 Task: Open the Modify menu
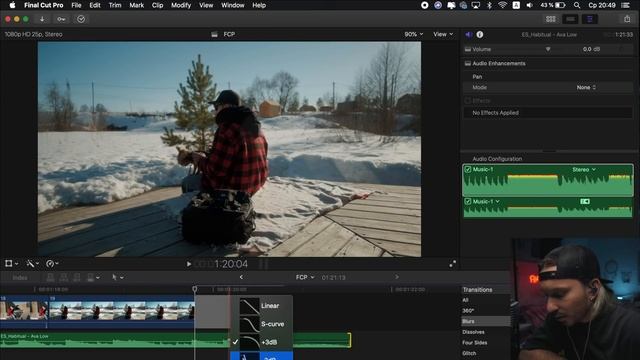181,5
